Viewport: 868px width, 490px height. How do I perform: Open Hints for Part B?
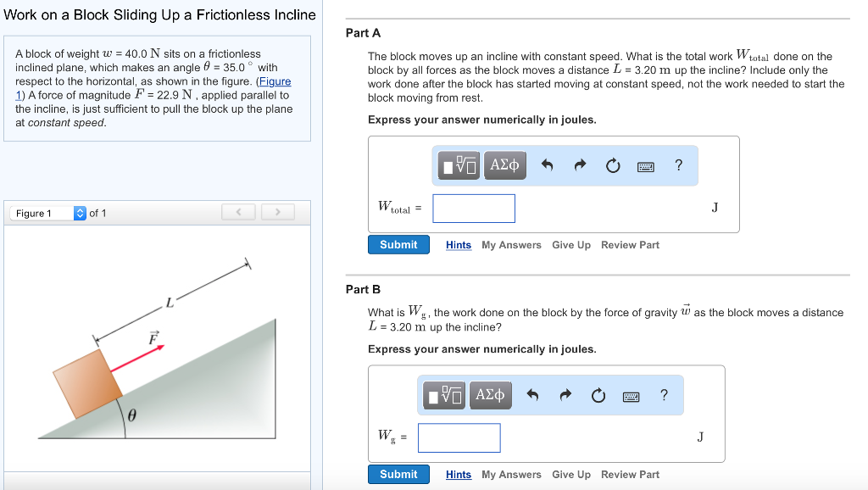point(458,474)
